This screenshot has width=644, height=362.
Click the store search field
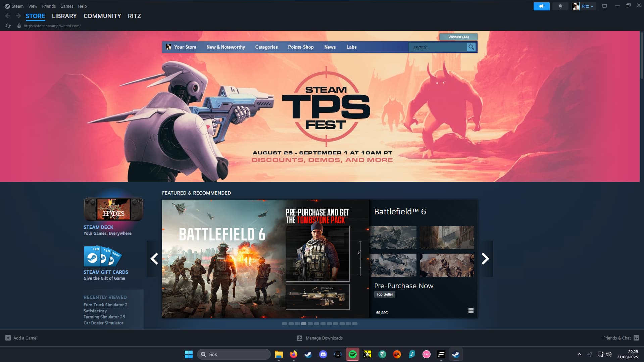point(437,47)
